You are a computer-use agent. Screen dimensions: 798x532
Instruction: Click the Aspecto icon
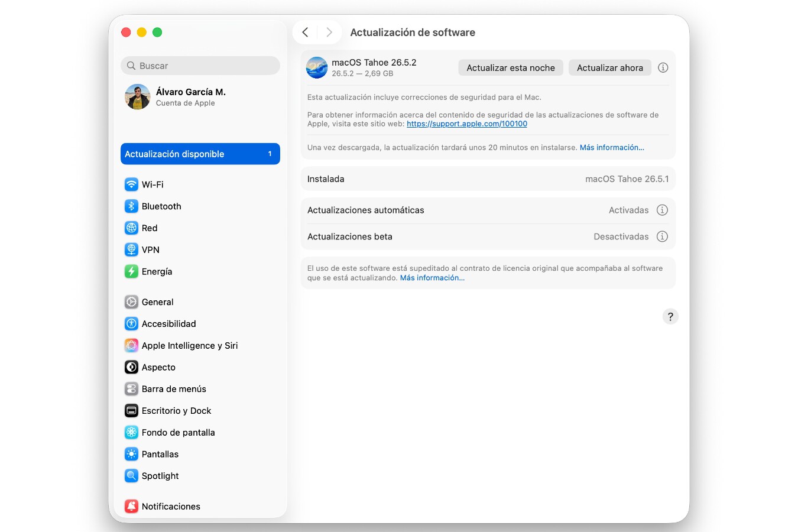(x=131, y=367)
